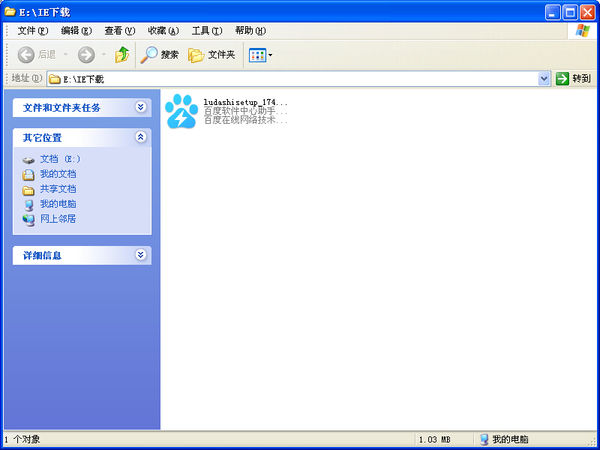Open the 编辑(E) menu
The image size is (600, 450).
pos(76,31)
